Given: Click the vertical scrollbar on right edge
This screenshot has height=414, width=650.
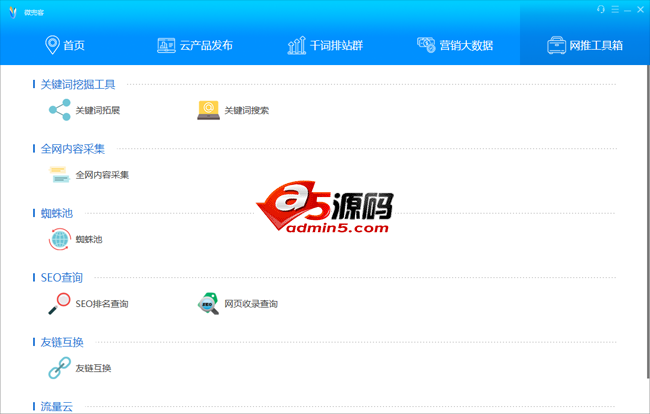Looking at the screenshot, I should pyautogui.click(x=648, y=221).
